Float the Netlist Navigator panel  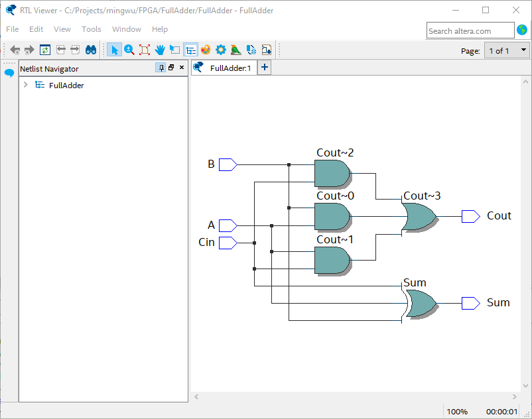(x=171, y=68)
